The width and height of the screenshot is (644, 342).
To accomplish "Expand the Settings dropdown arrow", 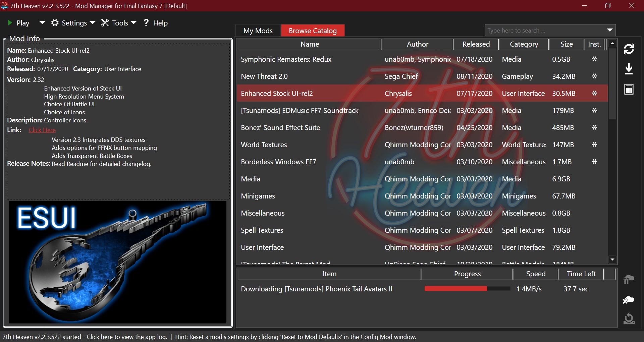I will (x=93, y=23).
